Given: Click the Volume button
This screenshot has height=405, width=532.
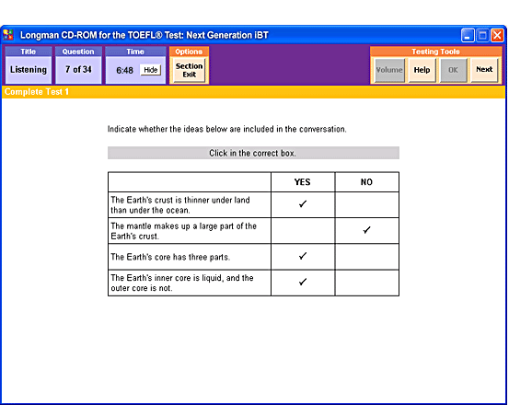Looking at the screenshot, I should [x=389, y=70].
